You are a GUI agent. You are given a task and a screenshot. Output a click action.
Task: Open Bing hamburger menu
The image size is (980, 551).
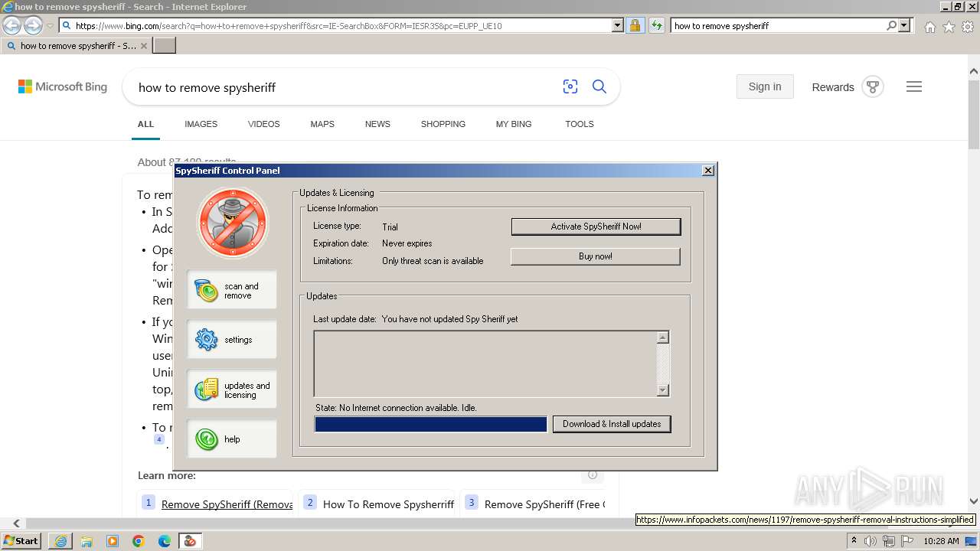(914, 86)
